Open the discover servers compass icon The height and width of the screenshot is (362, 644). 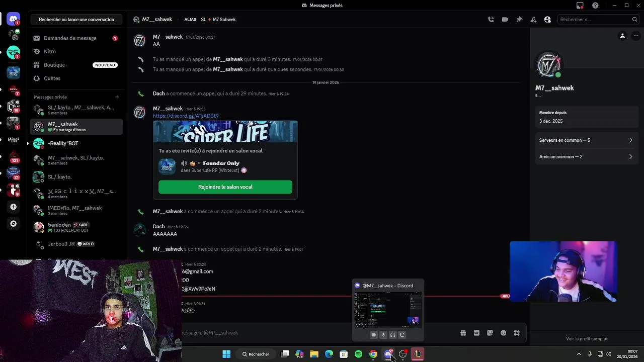click(x=14, y=224)
